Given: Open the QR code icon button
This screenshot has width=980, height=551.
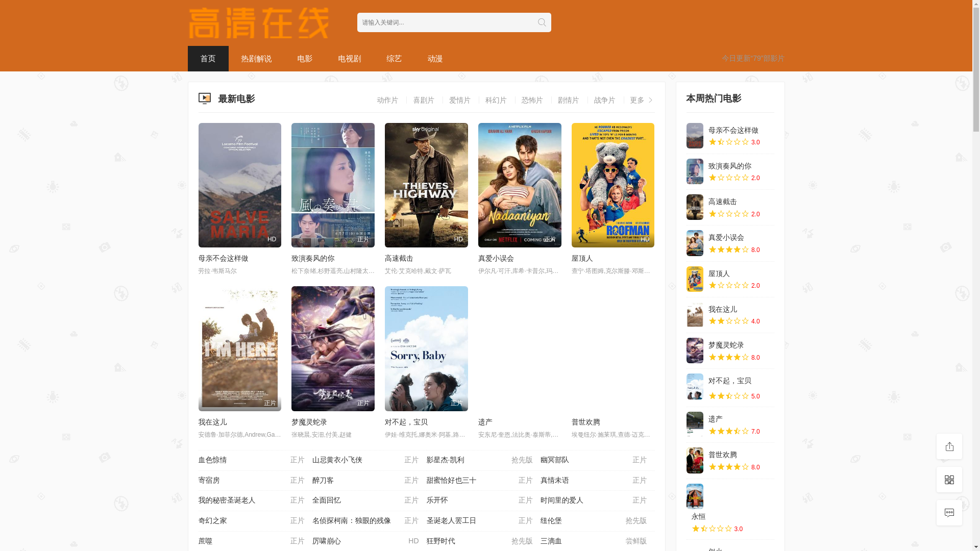Looking at the screenshot, I should pos(949,480).
